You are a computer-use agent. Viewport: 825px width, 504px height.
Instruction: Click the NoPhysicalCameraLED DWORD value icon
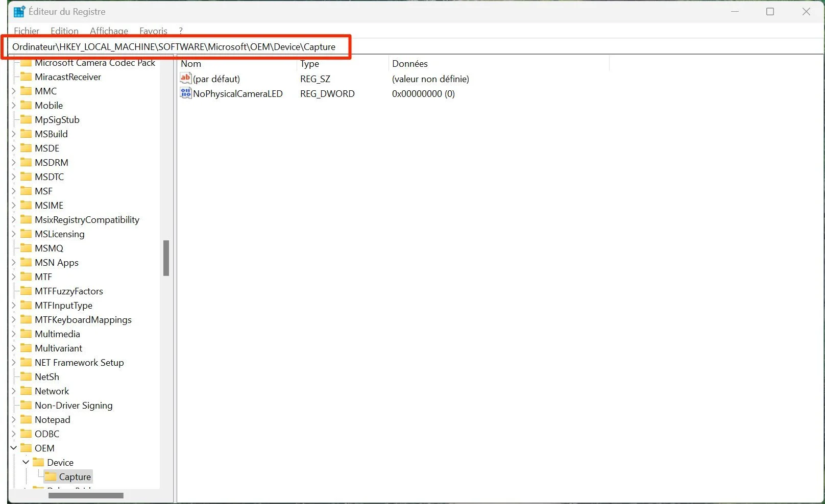[186, 93]
